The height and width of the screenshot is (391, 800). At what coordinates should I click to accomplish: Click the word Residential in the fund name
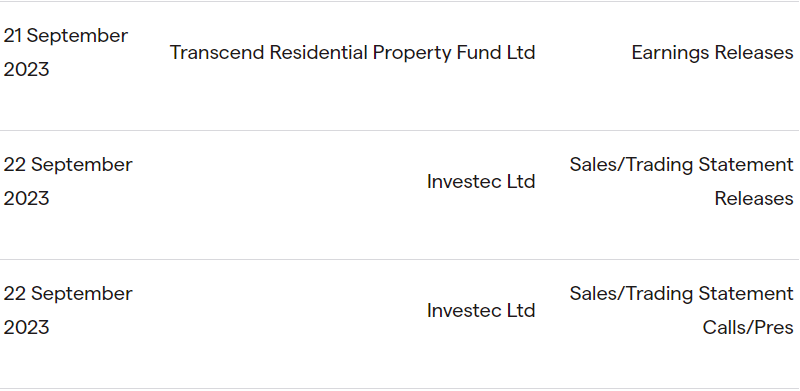[318, 53]
